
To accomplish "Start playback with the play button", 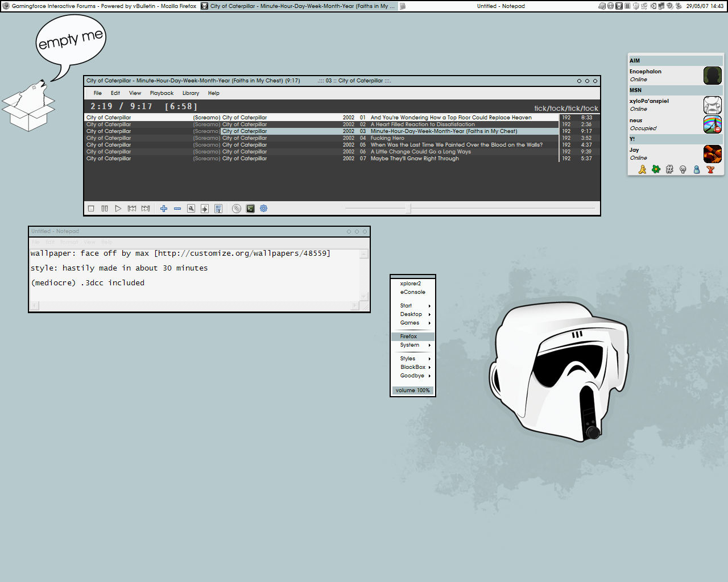I will [x=118, y=209].
